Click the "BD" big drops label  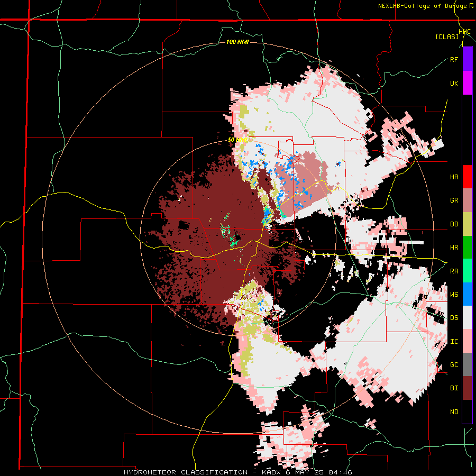point(454,224)
